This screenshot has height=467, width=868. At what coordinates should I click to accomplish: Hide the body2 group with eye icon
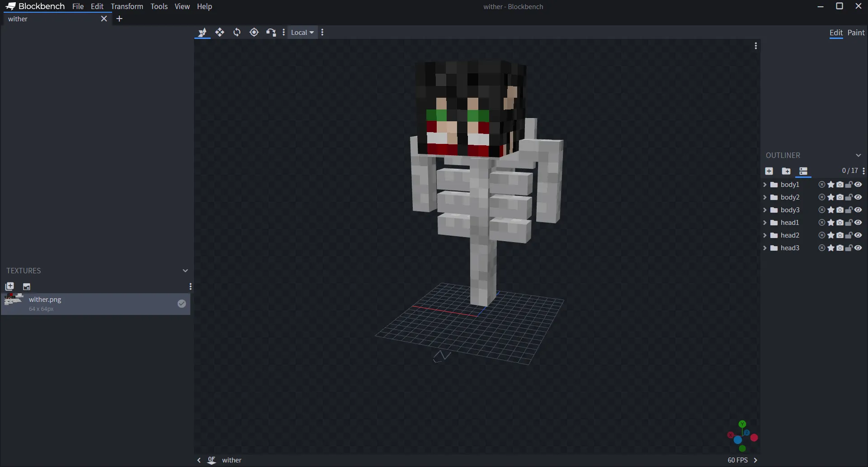pos(858,197)
